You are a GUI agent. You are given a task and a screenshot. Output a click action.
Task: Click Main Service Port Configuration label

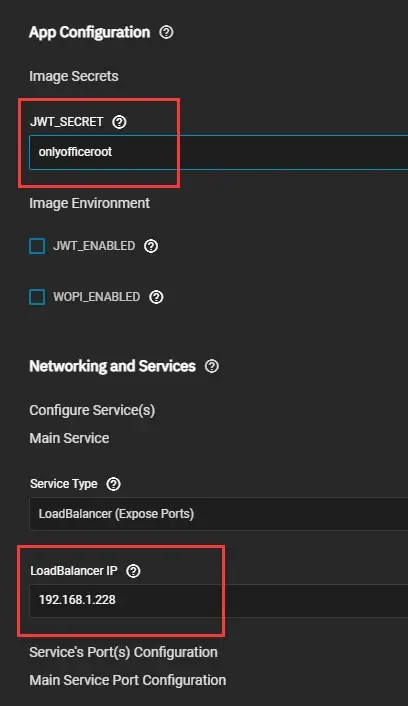[128, 680]
